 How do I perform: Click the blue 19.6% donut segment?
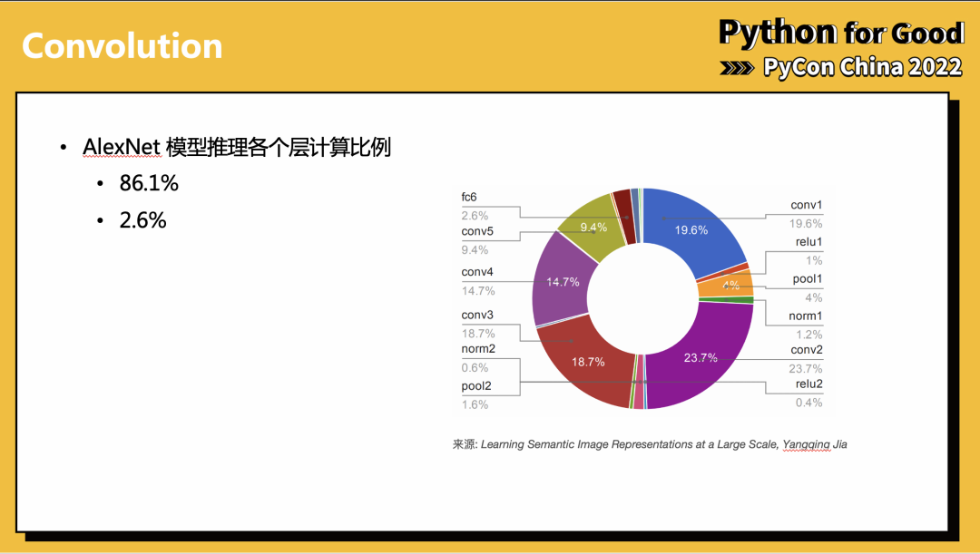(x=691, y=229)
